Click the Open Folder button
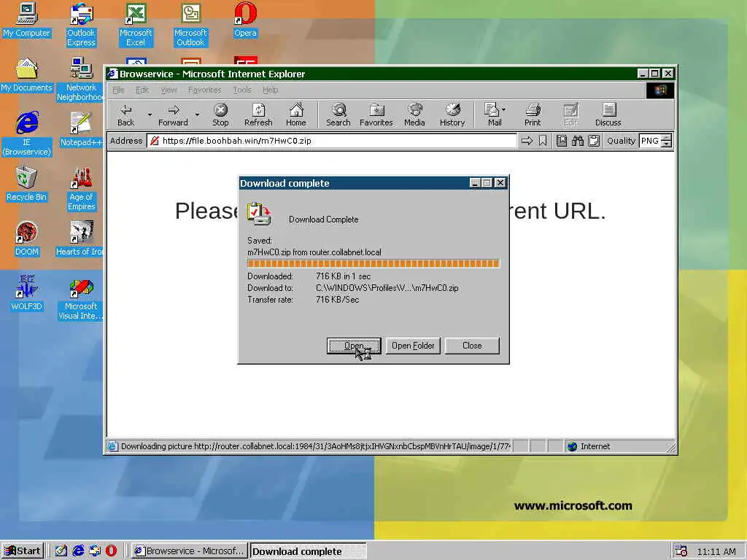 413,346
